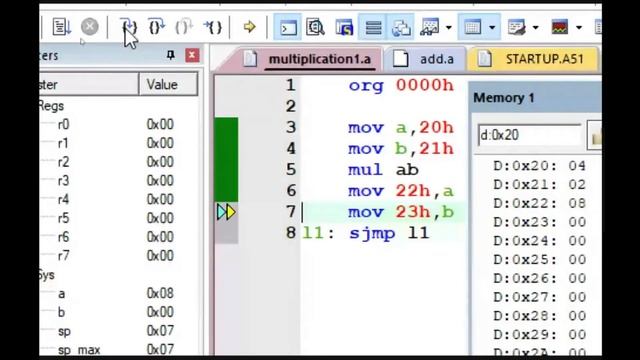Toggle the Memory windows icon
Image resolution: width=640 pixels, height=360 pixels.
pyautogui.click(x=472, y=27)
